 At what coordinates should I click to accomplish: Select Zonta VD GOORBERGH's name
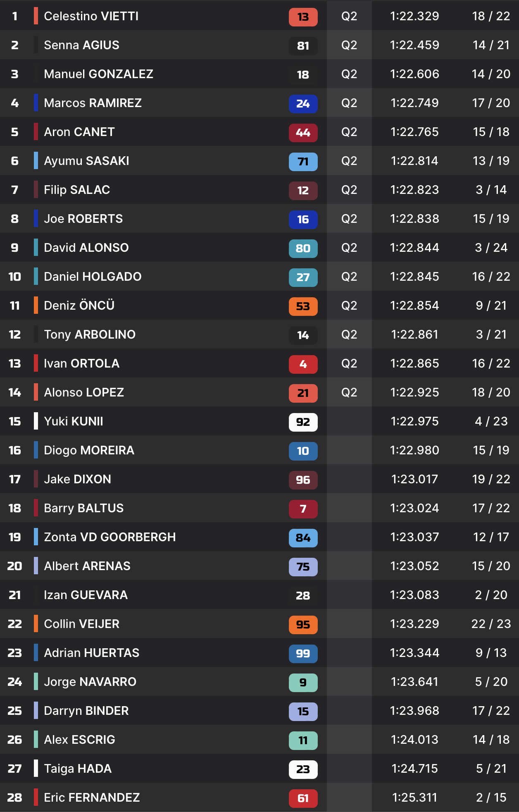(x=110, y=537)
